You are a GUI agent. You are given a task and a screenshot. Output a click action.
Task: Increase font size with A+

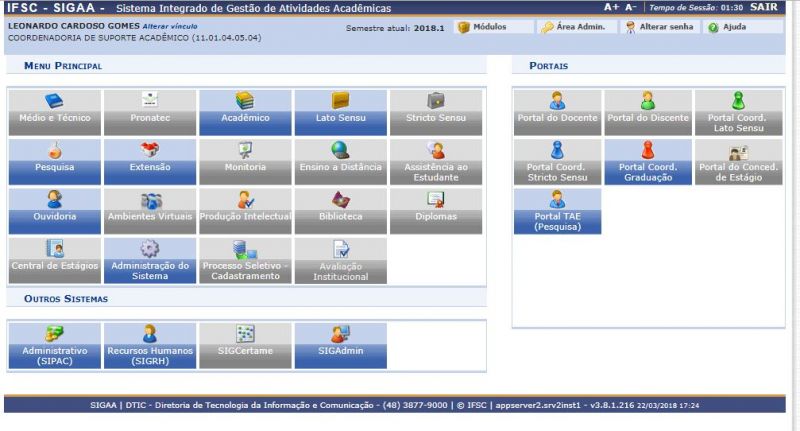click(x=612, y=7)
